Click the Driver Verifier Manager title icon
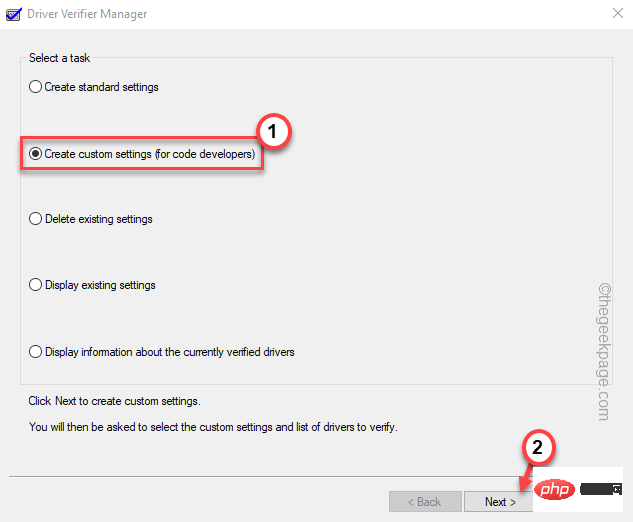The height and width of the screenshot is (522, 633). click(x=13, y=14)
